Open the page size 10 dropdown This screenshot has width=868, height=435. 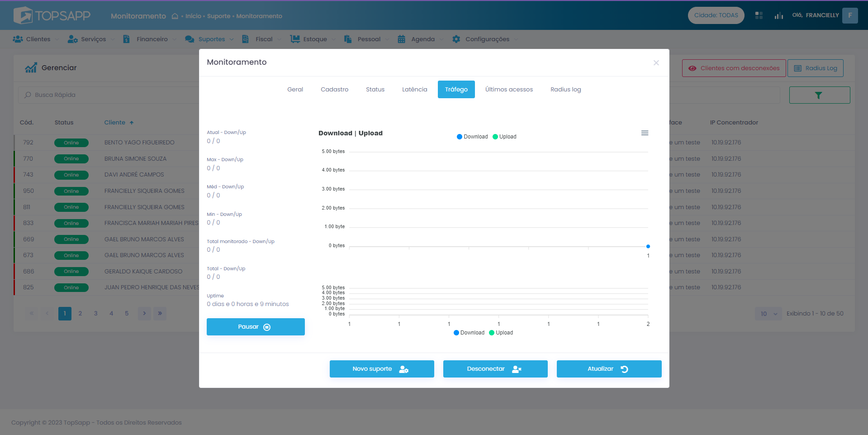pyautogui.click(x=768, y=314)
